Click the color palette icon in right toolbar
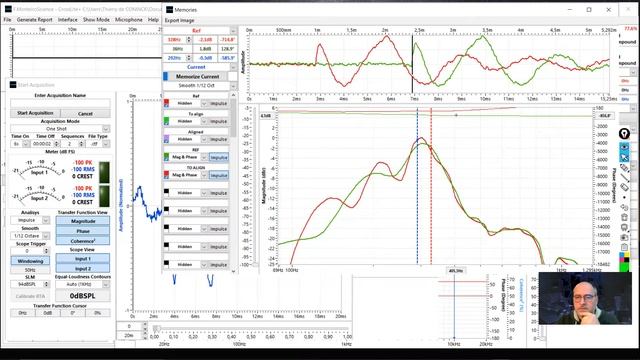The image size is (640, 360). pyautogui.click(x=624, y=257)
